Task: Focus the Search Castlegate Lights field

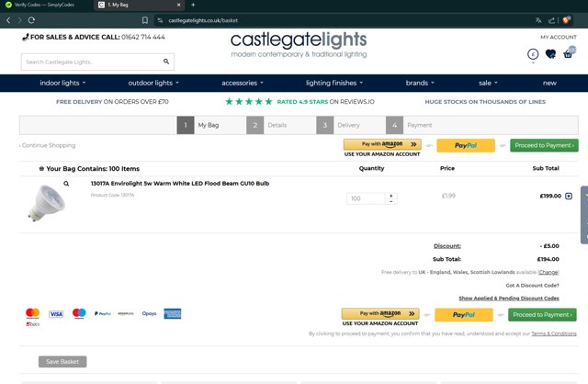Action: coord(97,62)
